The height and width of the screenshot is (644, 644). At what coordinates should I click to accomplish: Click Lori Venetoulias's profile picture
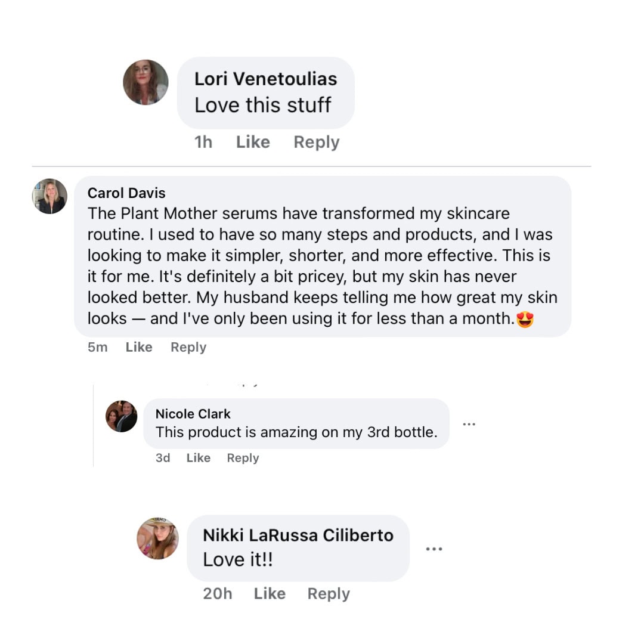145,82
